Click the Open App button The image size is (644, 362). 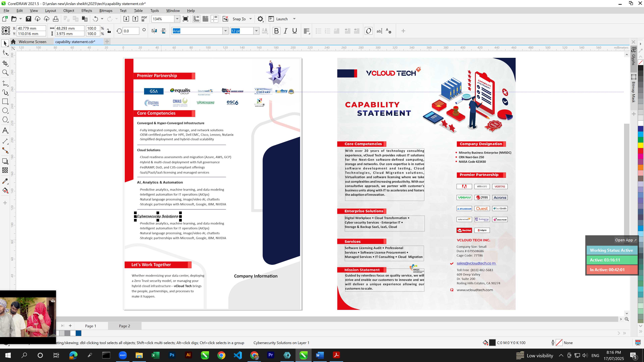[626, 240]
